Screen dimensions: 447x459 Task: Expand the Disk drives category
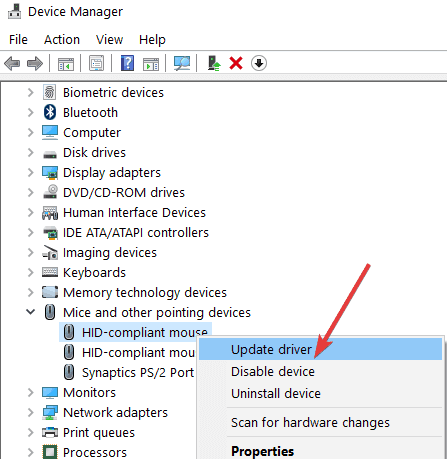(x=31, y=152)
